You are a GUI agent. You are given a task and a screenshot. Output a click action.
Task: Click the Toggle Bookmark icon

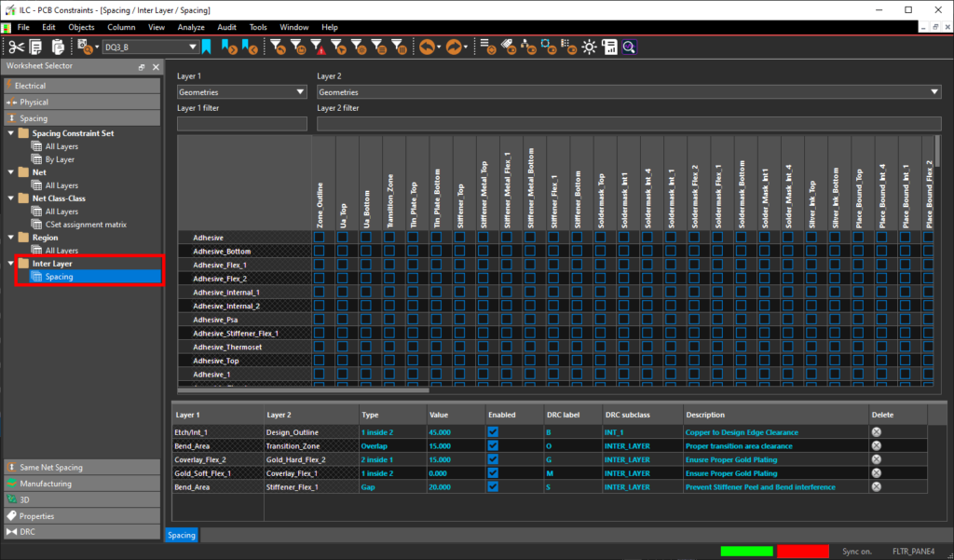(207, 47)
